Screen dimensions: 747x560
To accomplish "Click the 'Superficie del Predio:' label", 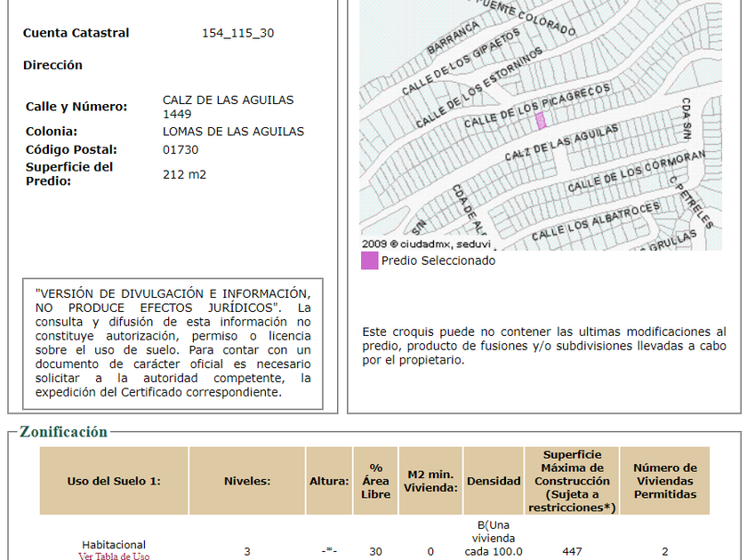I will coord(69,174).
